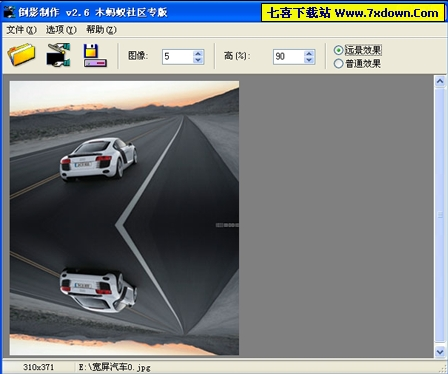Viewport: 448px width, 374px height.
Task: Click the vertical scrollbar thumb
Action: pyautogui.click(x=440, y=216)
